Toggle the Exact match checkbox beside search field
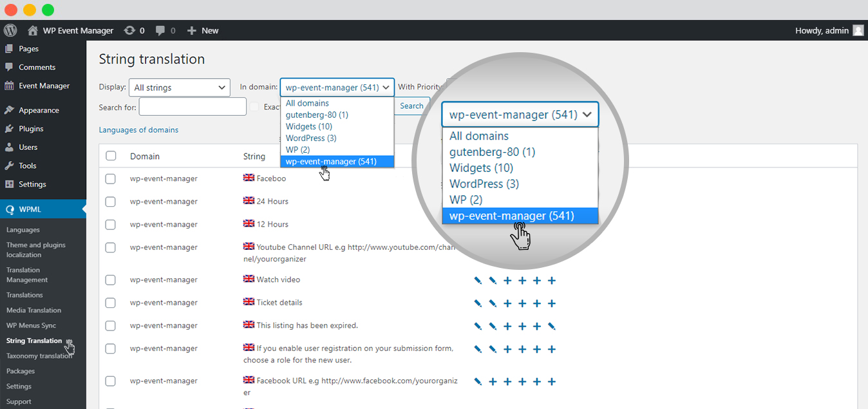Image resolution: width=868 pixels, height=409 pixels. coord(255,106)
